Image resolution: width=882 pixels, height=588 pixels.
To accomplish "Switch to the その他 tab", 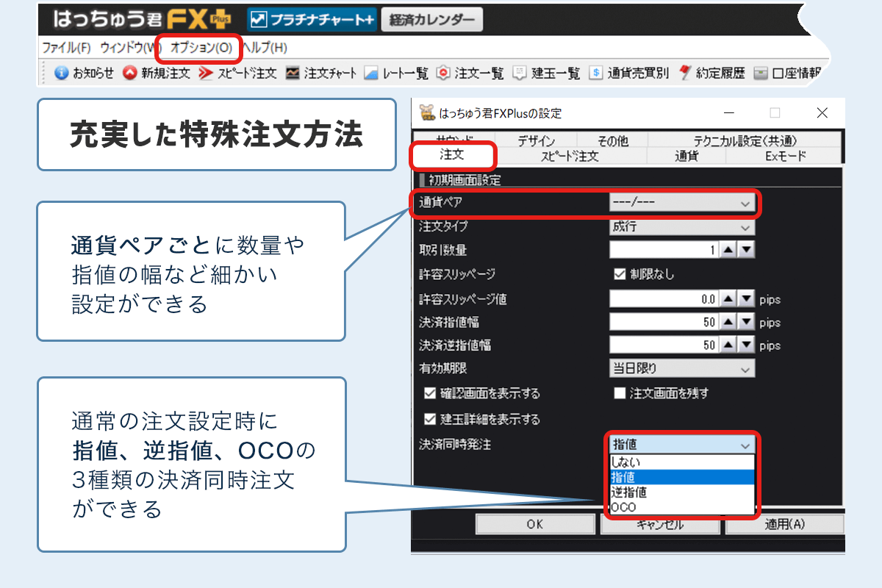I will [612, 140].
